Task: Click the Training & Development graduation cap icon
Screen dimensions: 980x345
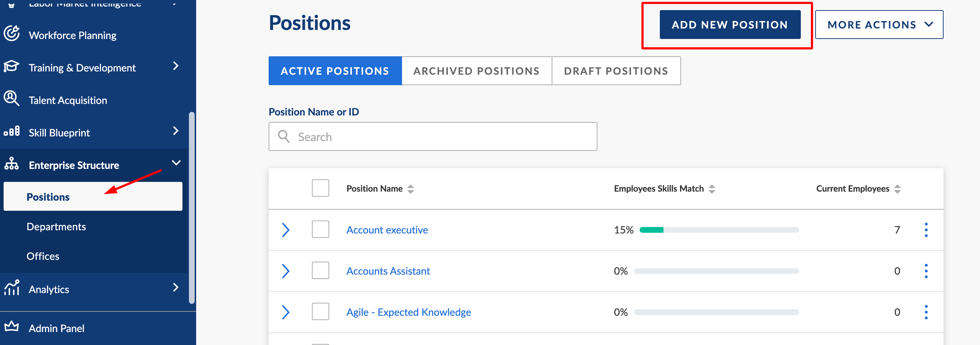Action: pyautogui.click(x=12, y=66)
